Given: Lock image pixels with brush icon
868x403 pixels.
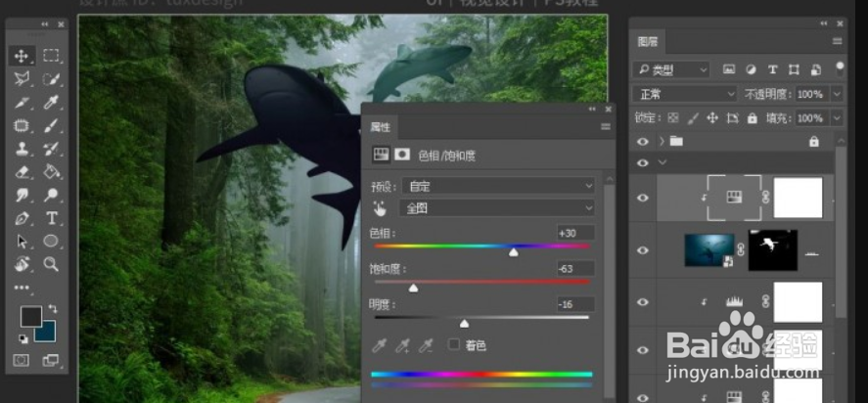Looking at the screenshot, I should (x=693, y=118).
